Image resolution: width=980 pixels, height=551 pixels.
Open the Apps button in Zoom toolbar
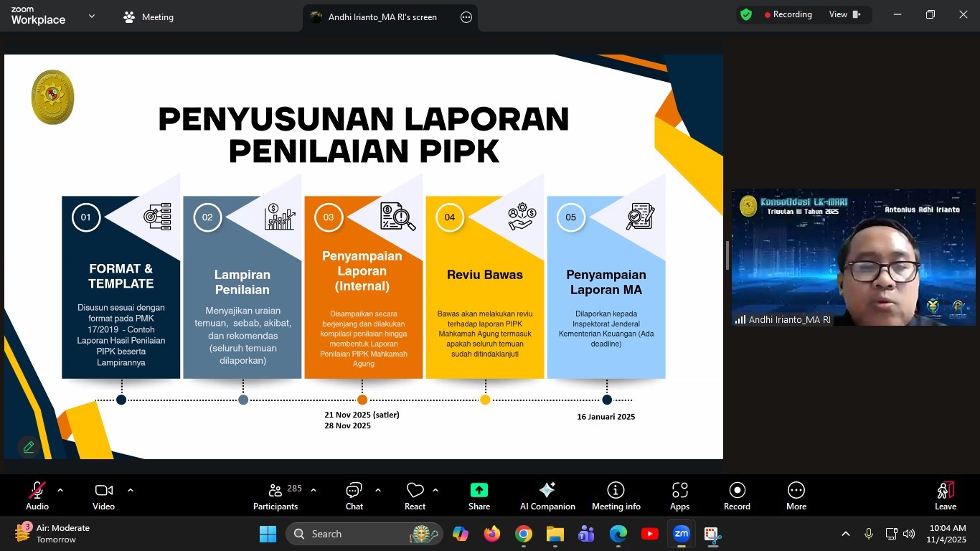pyautogui.click(x=679, y=496)
